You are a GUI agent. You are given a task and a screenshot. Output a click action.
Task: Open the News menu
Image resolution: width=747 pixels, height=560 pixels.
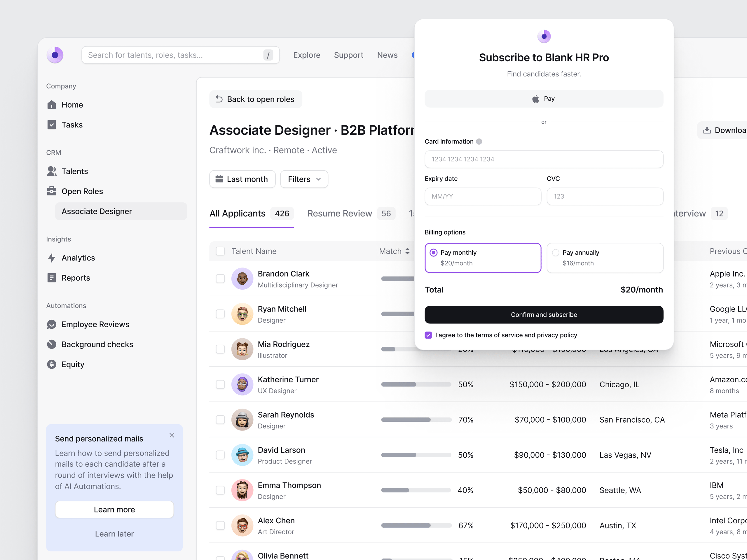[387, 55]
